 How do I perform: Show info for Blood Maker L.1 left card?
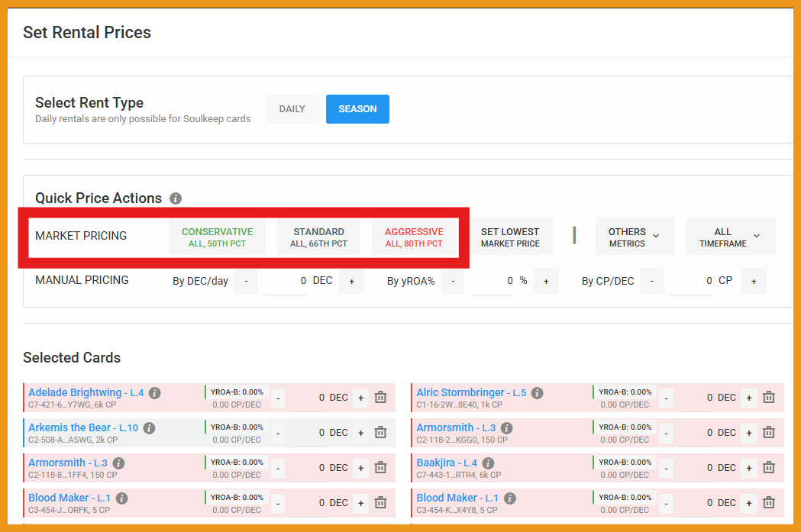click(x=122, y=498)
